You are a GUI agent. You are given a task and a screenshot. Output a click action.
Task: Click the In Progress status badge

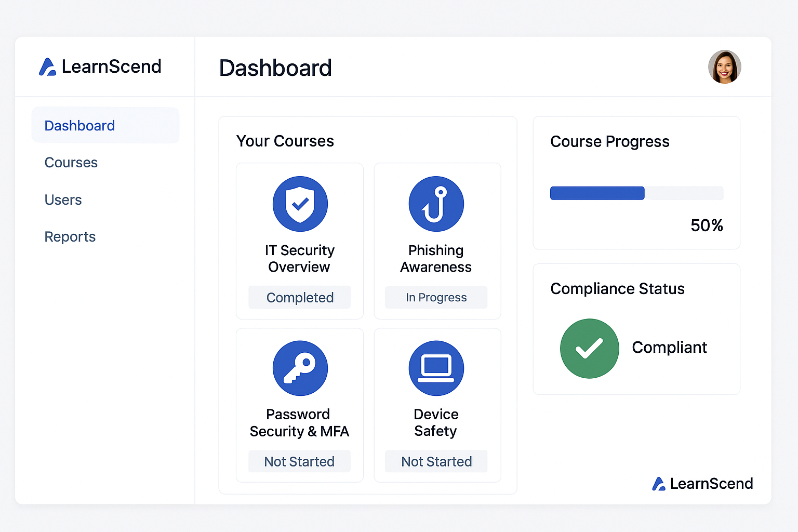coord(436,297)
